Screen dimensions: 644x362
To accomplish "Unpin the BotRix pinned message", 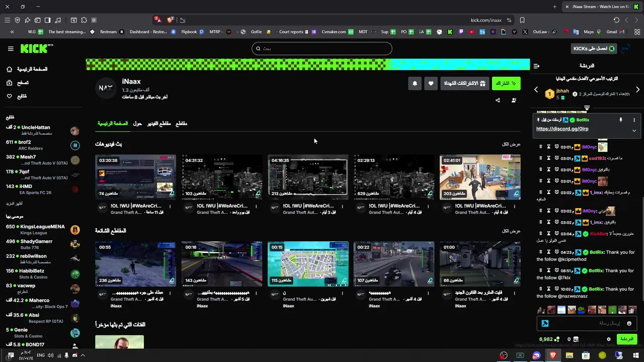I will point(620,120).
